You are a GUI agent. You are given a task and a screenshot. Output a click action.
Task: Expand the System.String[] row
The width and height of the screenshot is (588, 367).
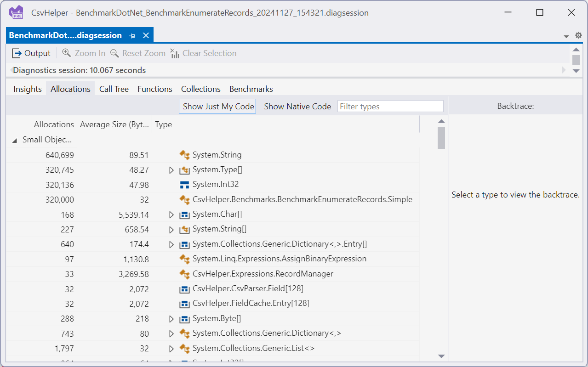click(x=171, y=229)
